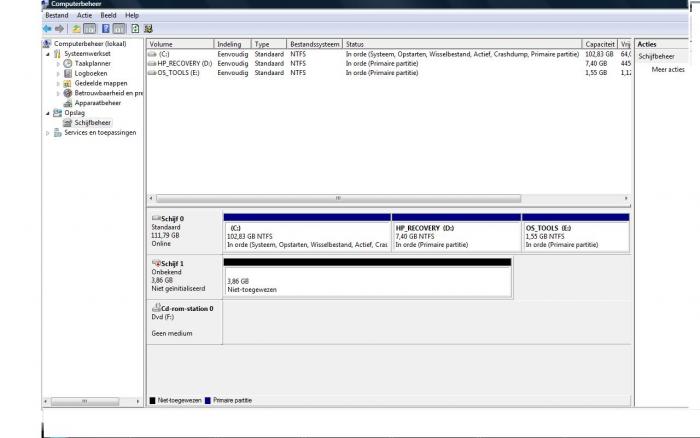
Task: Click the Betrouwbaarheid en prestaties icon
Action: tap(67, 93)
